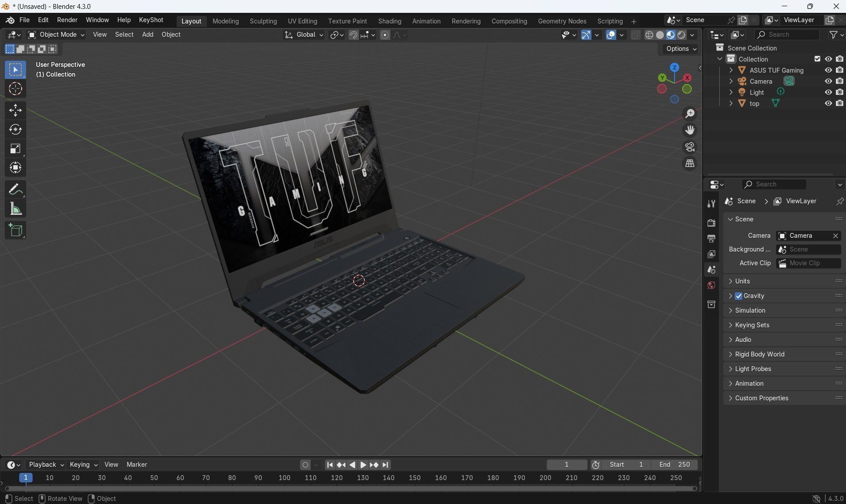
Task: Activate the 3D Cursor tool
Action: [16, 89]
